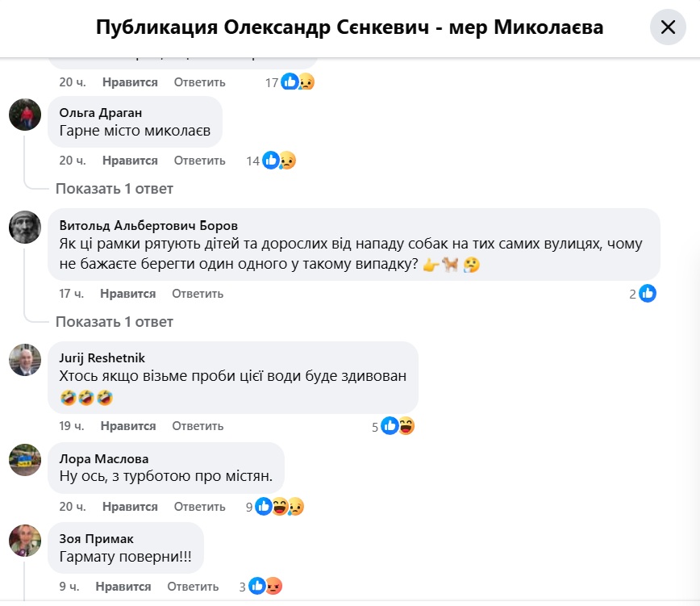Click Витольд Альбертович Боров's avatar
700x606 pixels.
coord(25,227)
